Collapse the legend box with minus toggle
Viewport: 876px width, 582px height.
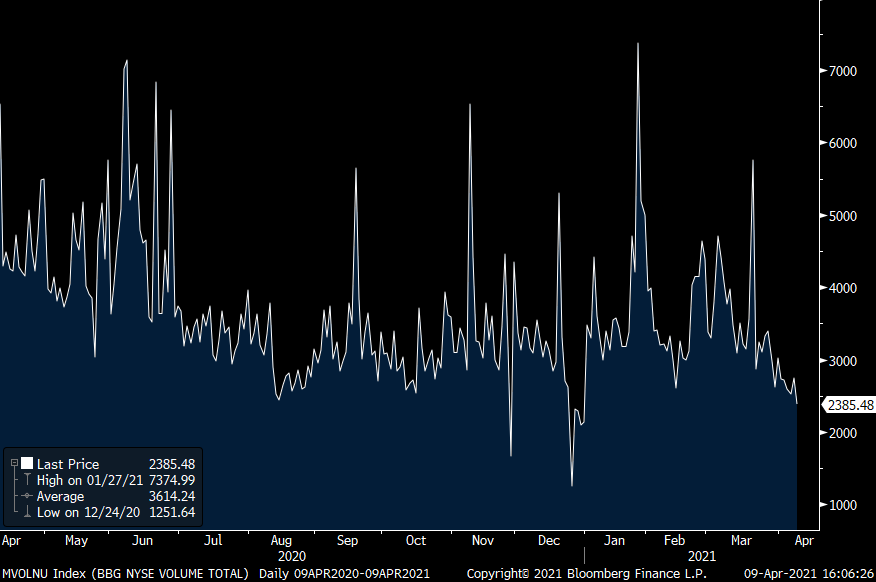(x=15, y=463)
